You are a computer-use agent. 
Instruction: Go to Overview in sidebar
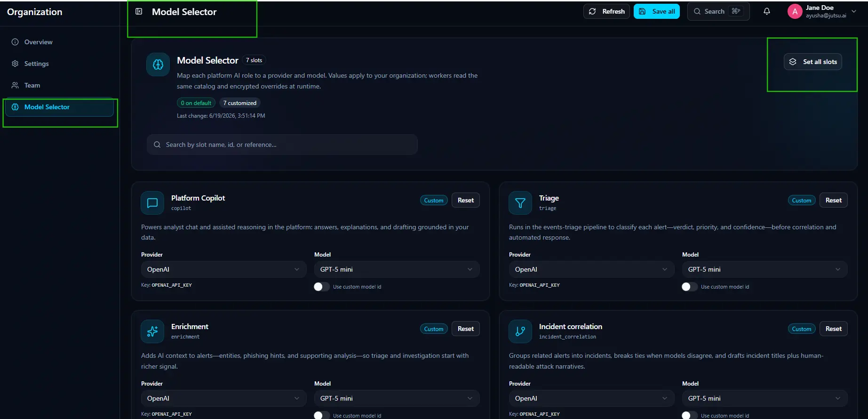pos(59,42)
